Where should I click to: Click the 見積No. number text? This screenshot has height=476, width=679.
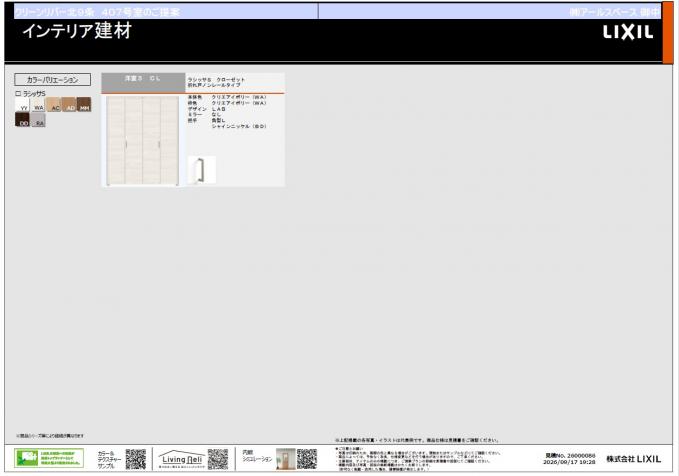tap(570, 456)
